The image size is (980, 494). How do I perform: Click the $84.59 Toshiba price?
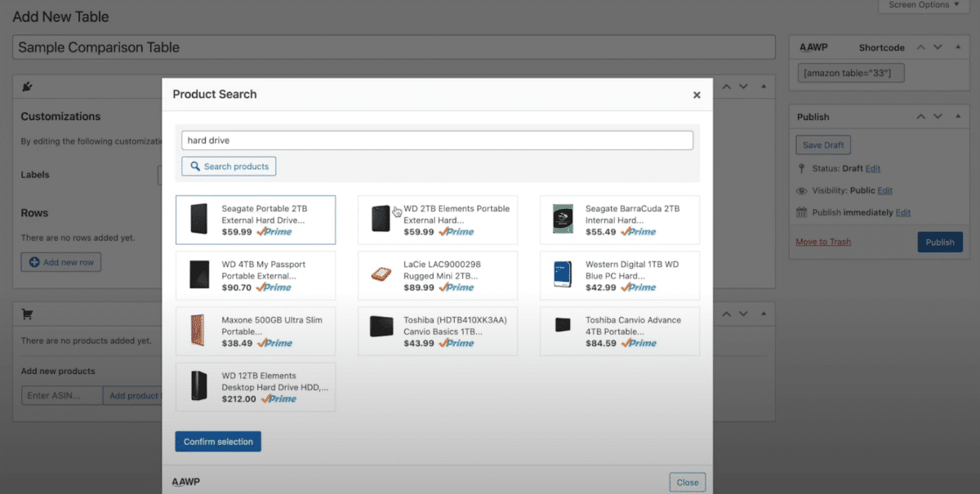click(x=600, y=343)
